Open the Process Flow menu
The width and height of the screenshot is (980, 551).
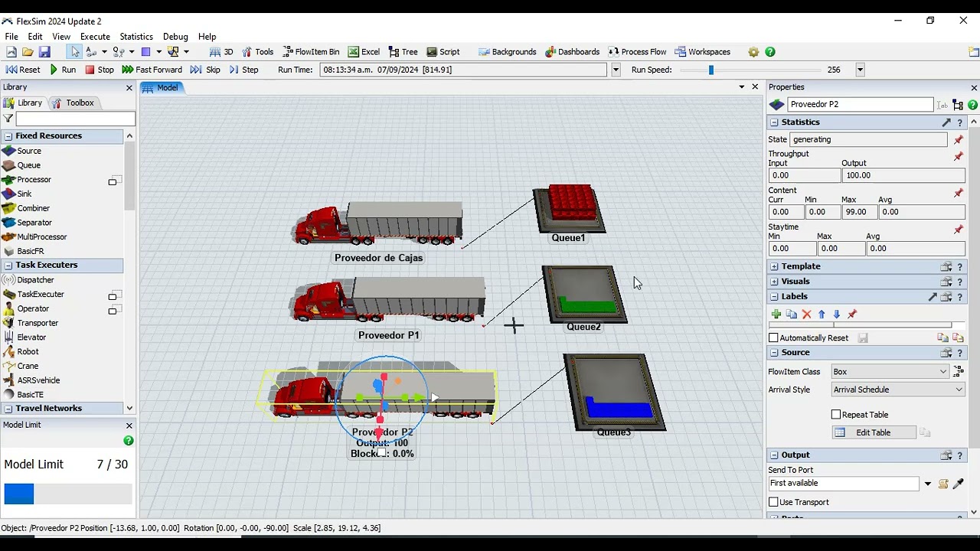pyautogui.click(x=637, y=52)
